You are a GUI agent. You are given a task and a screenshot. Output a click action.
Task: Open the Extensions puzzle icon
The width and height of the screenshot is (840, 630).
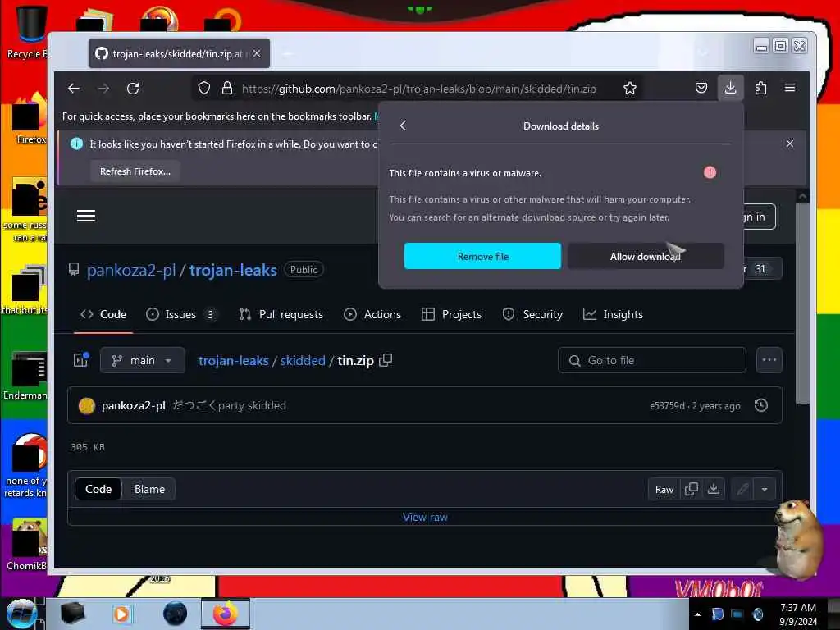click(760, 88)
